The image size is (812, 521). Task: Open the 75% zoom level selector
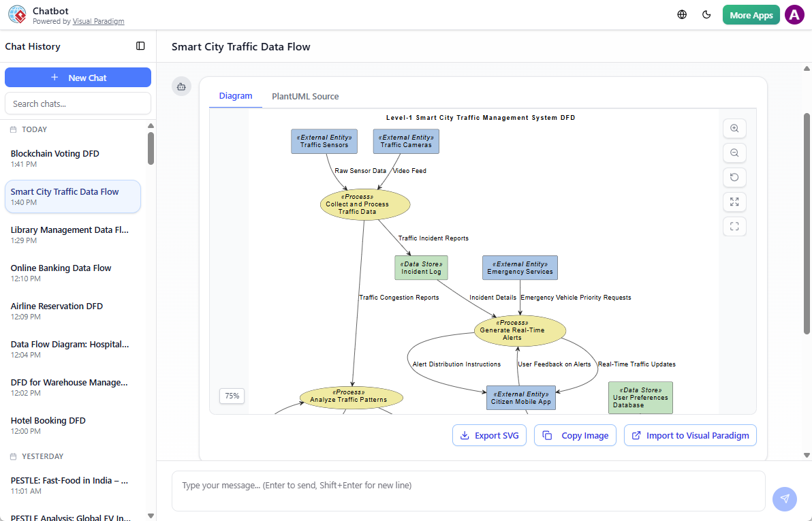point(232,396)
